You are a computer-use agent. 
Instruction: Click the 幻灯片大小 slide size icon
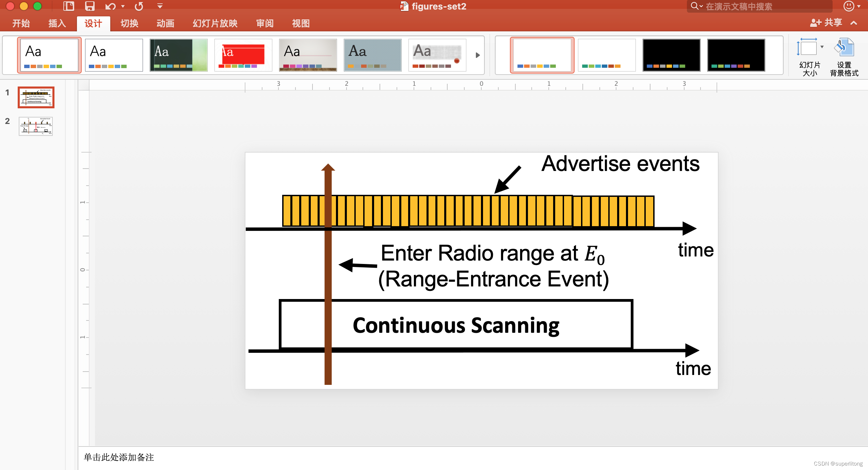[807, 47]
